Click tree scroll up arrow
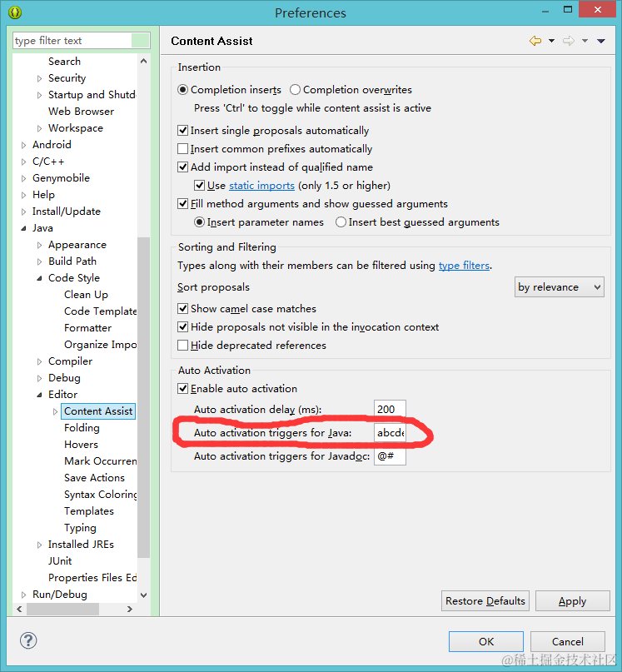This screenshot has height=672, width=622. coord(143,62)
